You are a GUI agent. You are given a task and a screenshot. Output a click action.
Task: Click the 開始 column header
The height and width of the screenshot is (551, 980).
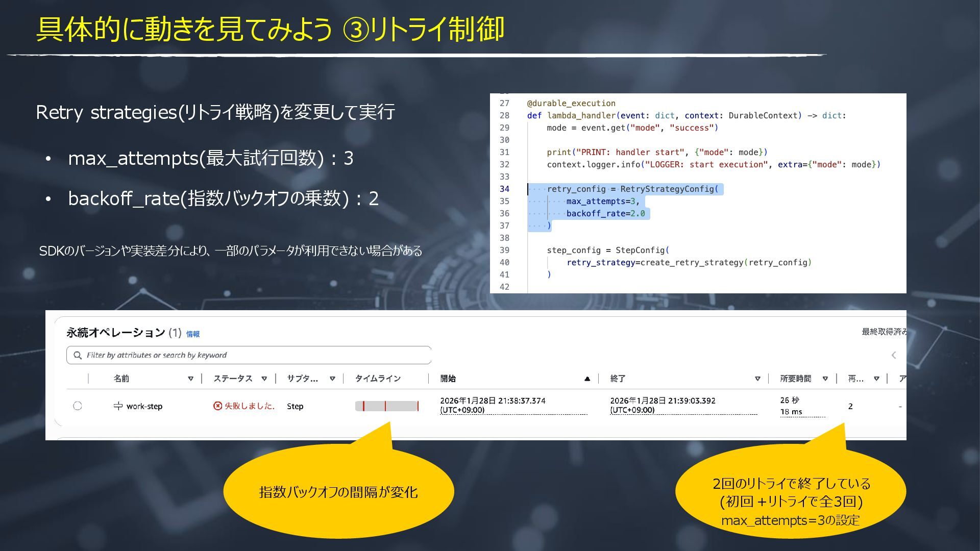448,379
